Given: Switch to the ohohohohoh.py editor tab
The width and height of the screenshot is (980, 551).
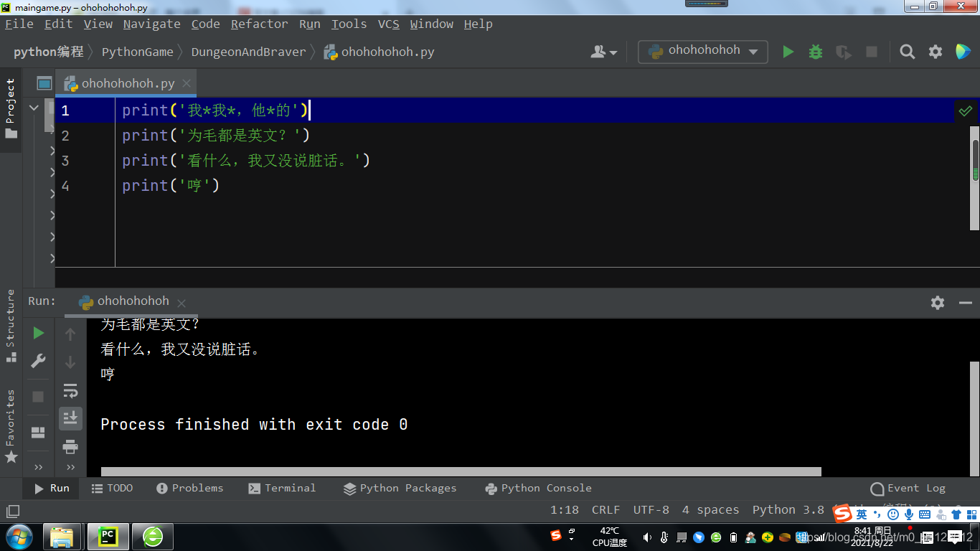Looking at the screenshot, I should 127,83.
